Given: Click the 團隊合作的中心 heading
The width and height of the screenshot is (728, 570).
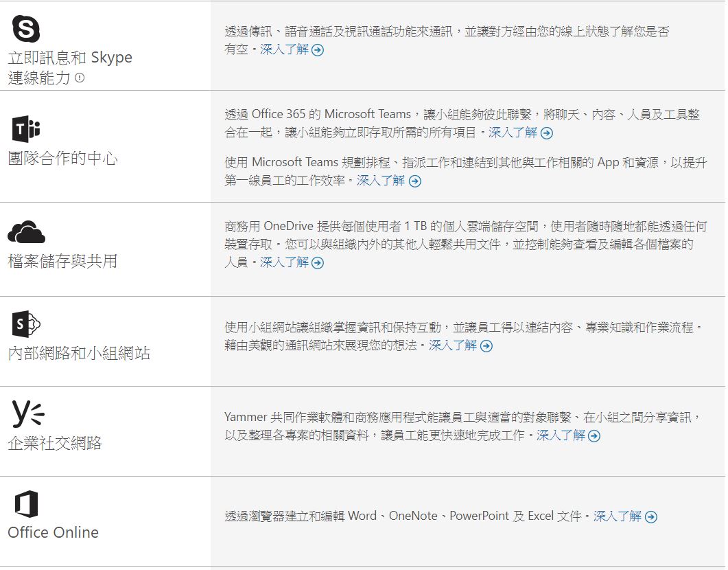Looking at the screenshot, I should point(63,159).
